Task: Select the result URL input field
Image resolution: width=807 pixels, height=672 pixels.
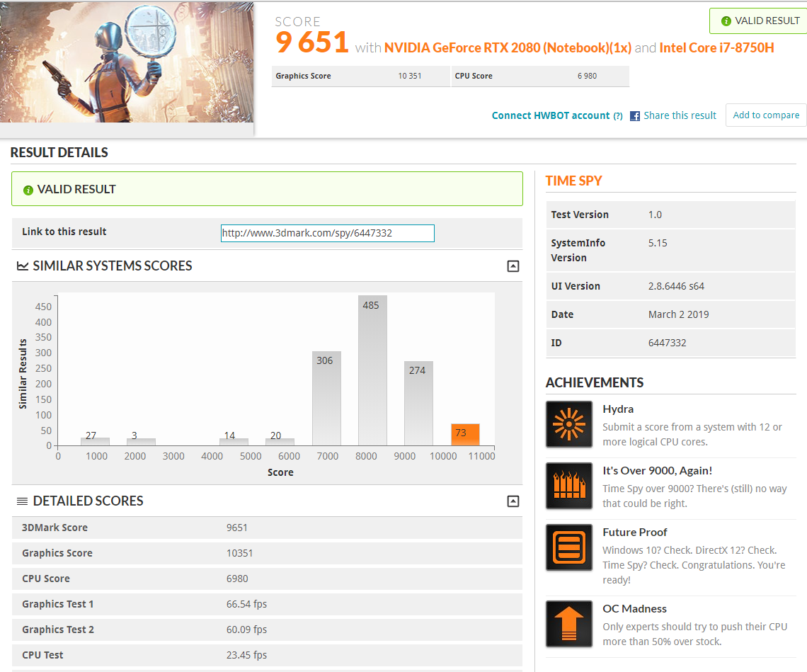Action: [x=328, y=233]
